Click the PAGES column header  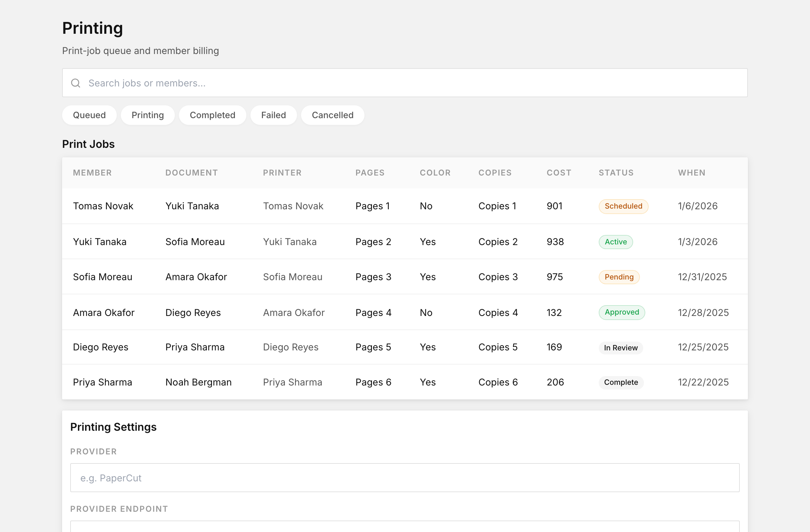(x=370, y=172)
